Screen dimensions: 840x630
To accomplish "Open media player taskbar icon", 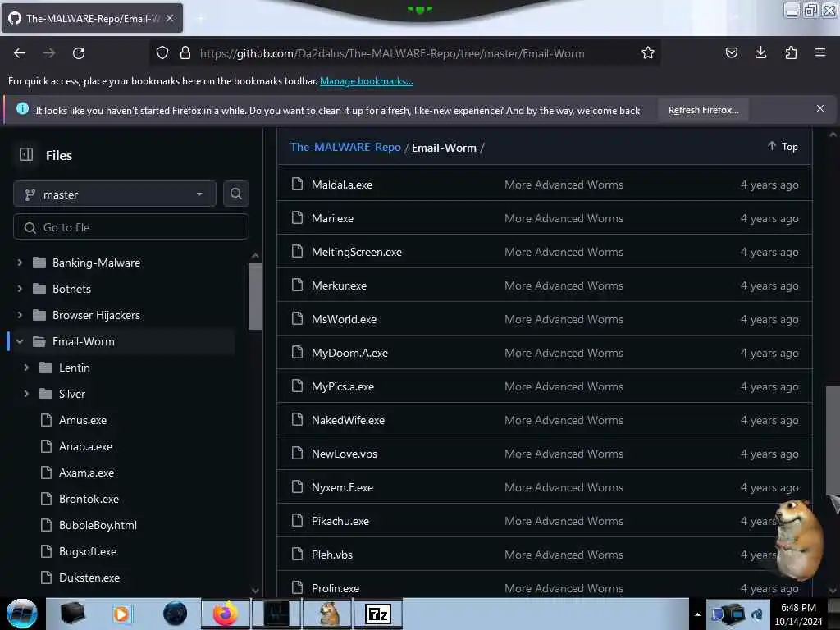I will pos(121,614).
